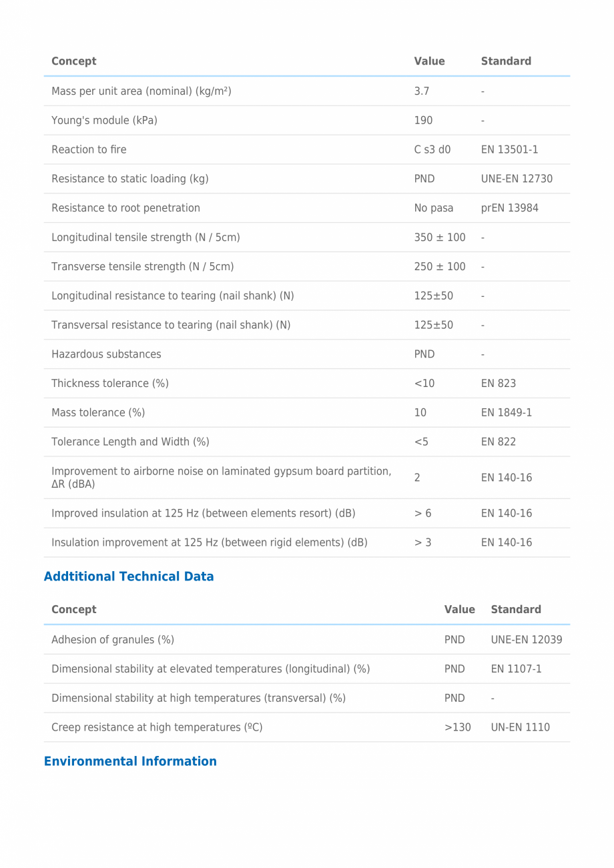Select the "UN-EN 1110" standard text

point(520,727)
